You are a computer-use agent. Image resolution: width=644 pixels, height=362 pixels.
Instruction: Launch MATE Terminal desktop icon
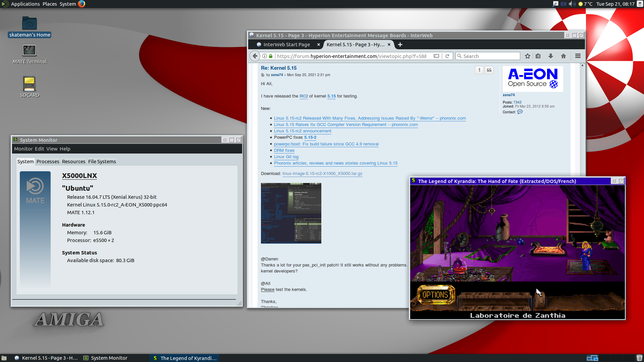click(30, 54)
